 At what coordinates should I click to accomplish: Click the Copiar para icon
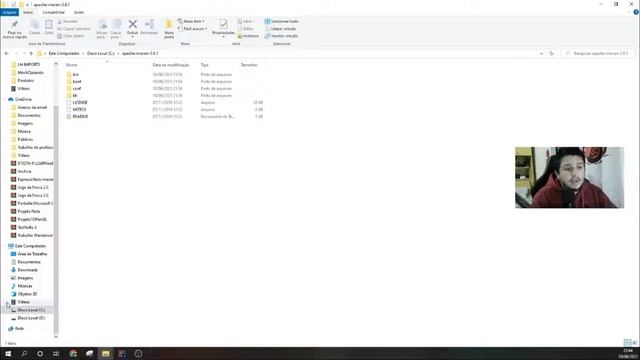coord(116,25)
